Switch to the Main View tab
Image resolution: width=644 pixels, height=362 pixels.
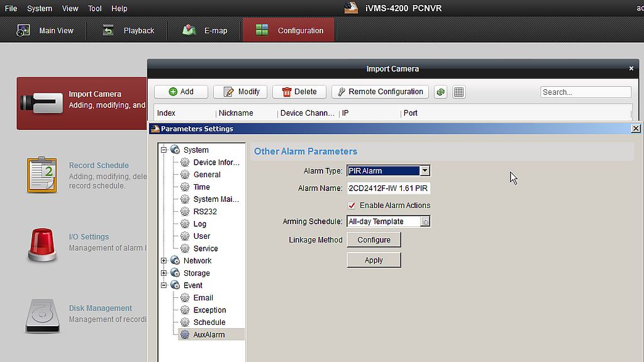45,30
